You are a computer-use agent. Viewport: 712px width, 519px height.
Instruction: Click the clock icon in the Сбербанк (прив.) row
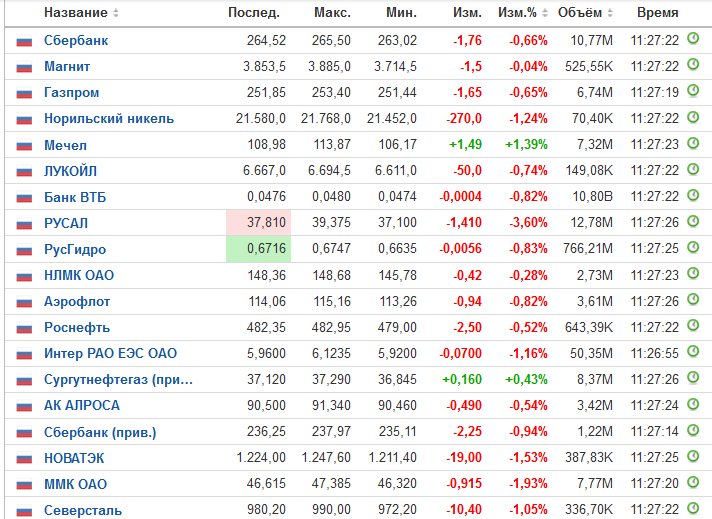tap(693, 430)
